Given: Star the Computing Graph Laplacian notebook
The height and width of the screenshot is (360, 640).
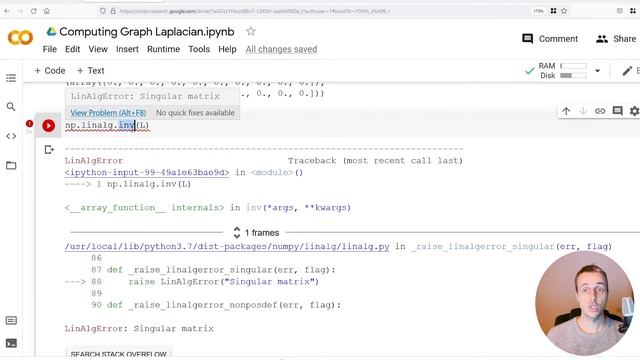Looking at the screenshot, I should [x=251, y=31].
